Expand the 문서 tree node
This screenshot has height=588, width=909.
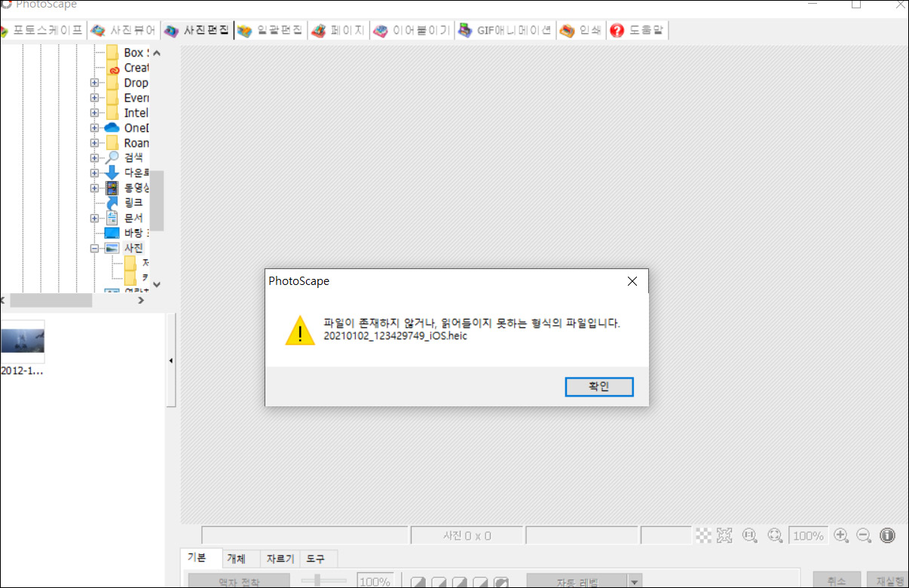(95, 218)
